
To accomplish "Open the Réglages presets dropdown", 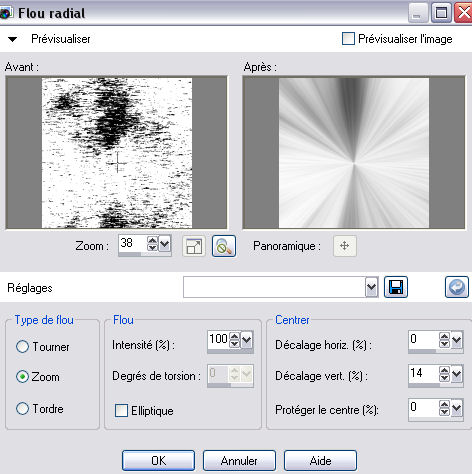I will pos(372,287).
